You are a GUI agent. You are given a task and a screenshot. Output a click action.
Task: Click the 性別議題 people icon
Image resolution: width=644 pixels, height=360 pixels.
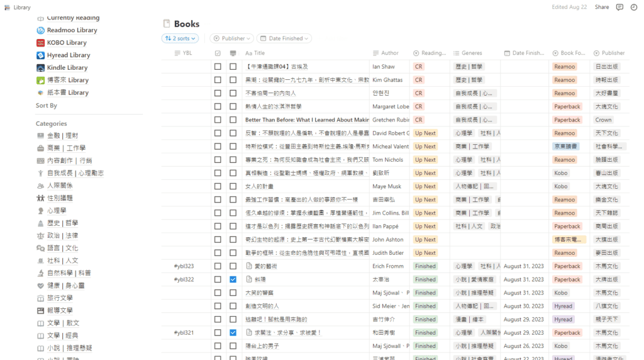[40, 198]
